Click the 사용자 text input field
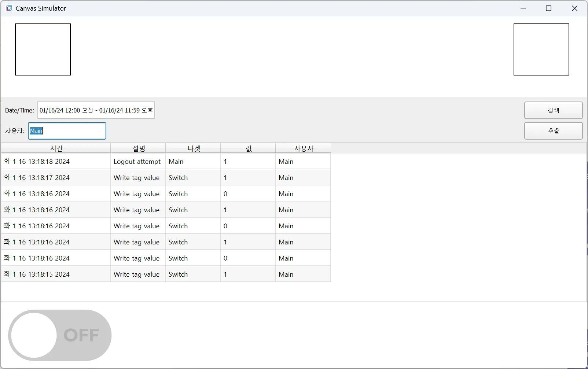 (x=67, y=131)
